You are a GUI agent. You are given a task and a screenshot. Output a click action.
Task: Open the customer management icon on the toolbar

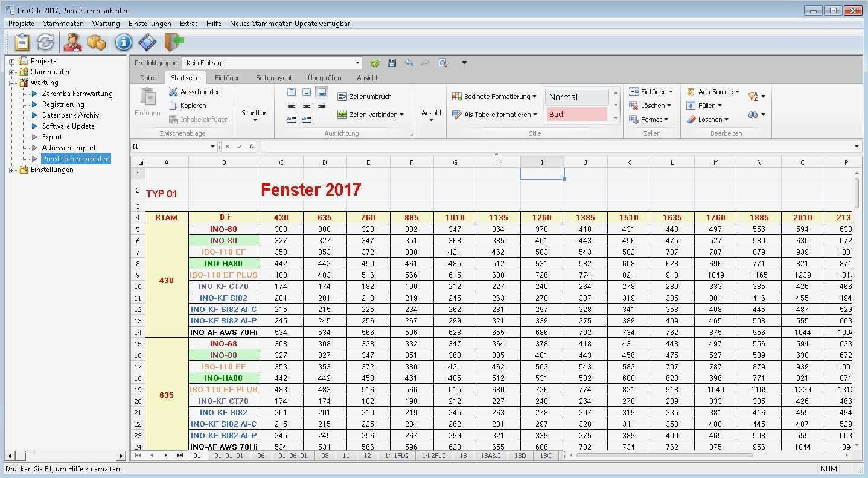click(x=71, y=42)
